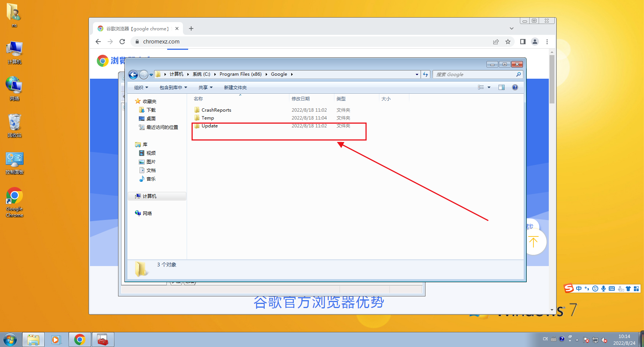Show the Explorer preview pane
The height and width of the screenshot is (347, 644).
coord(502,87)
